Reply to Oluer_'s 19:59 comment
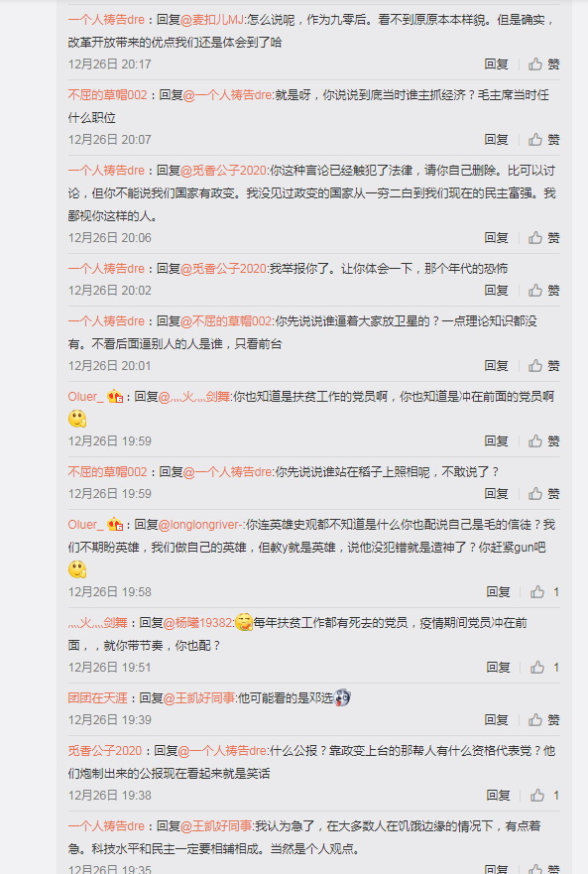588x874 pixels. coord(496,440)
